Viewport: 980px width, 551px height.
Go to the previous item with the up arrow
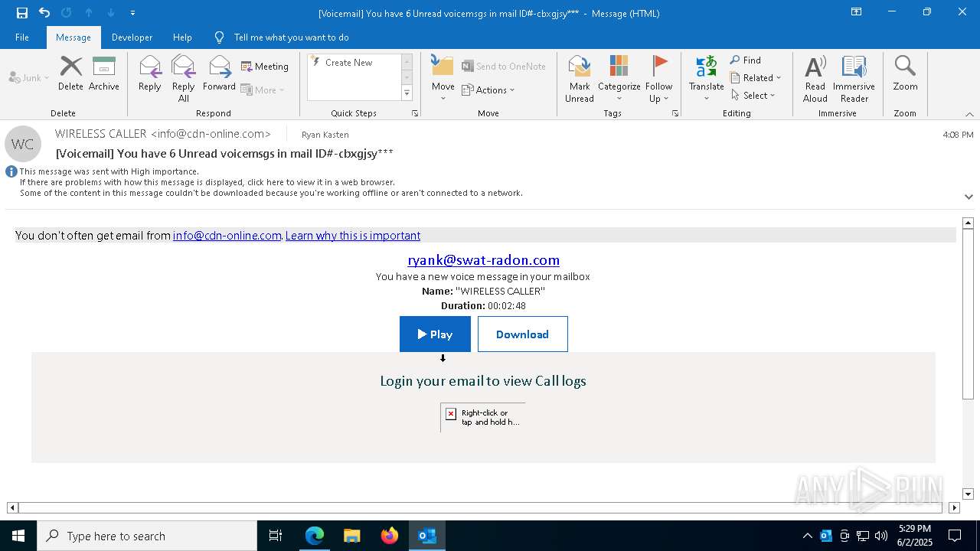point(89,12)
